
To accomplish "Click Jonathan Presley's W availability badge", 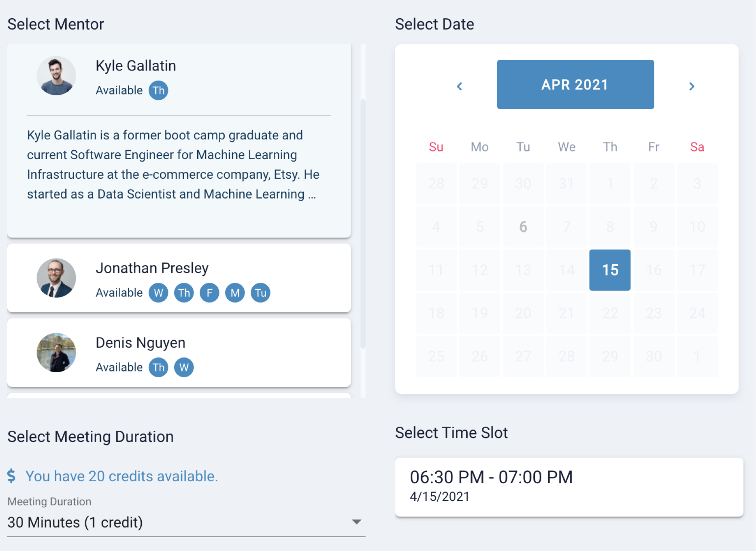I will tap(158, 293).
